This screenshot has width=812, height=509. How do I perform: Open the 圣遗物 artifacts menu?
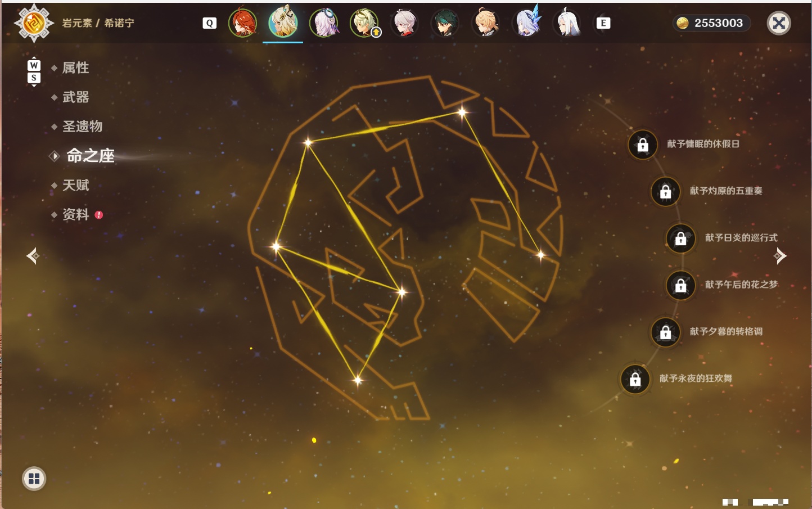click(82, 127)
